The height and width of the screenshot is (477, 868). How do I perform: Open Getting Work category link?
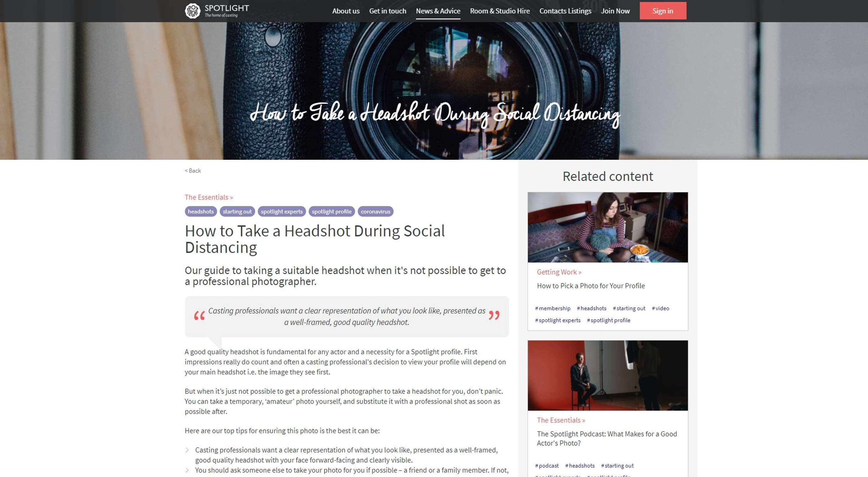[x=559, y=272]
